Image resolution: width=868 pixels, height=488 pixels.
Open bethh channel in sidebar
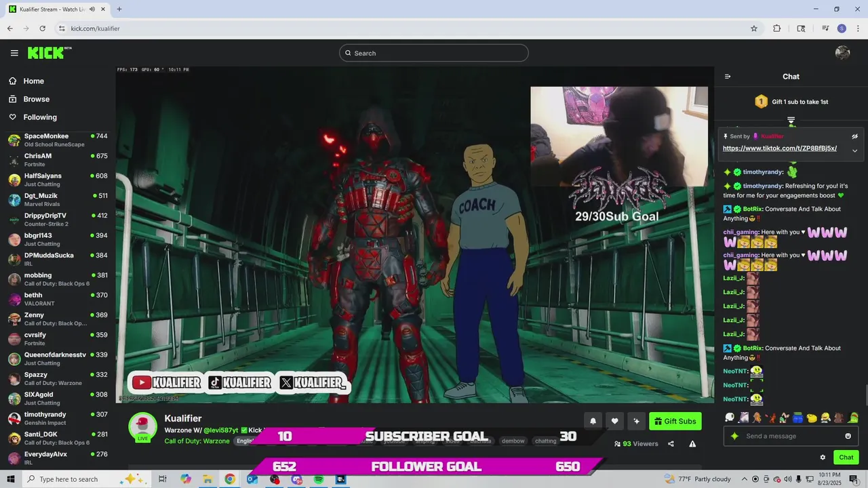58,299
